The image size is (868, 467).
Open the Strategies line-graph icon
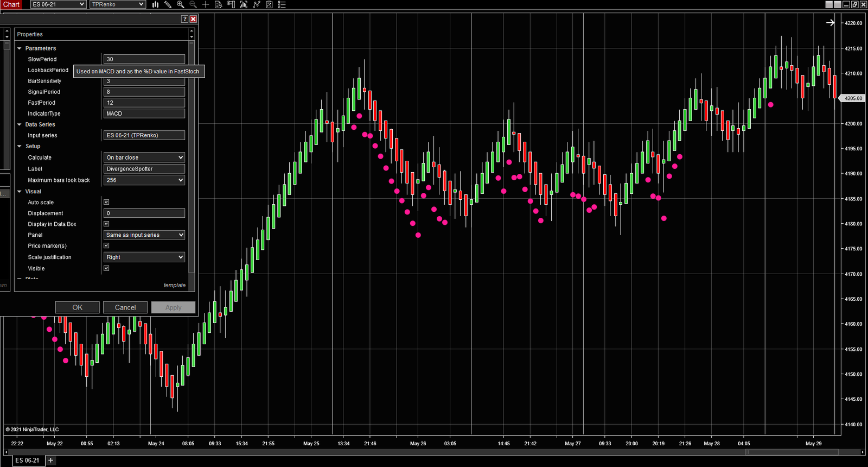[x=257, y=4]
